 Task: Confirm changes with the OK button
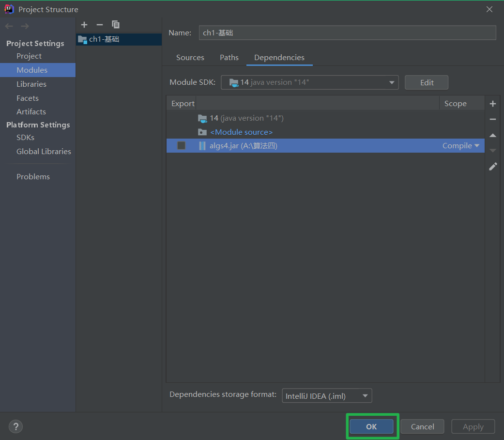pyautogui.click(x=371, y=426)
